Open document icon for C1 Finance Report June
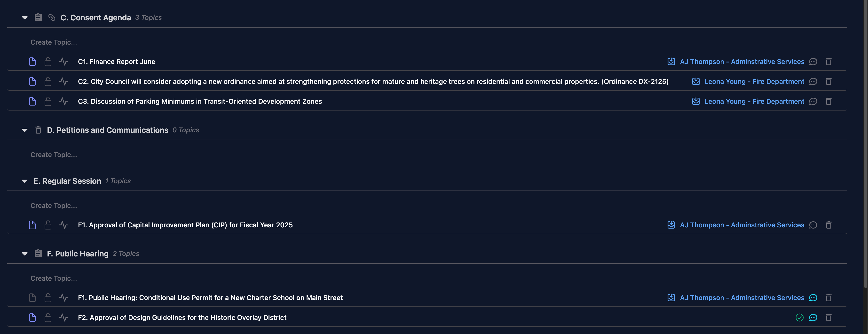This screenshot has width=868, height=334. coord(32,62)
